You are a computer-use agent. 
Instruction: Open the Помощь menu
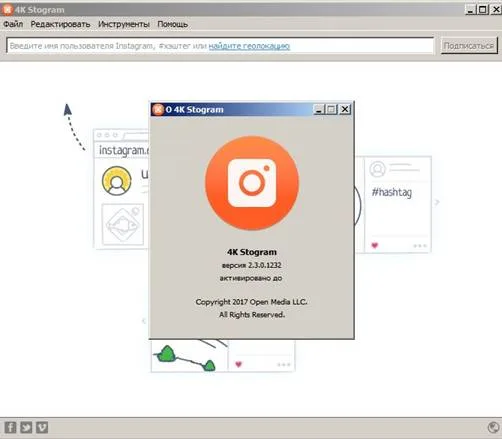click(173, 24)
